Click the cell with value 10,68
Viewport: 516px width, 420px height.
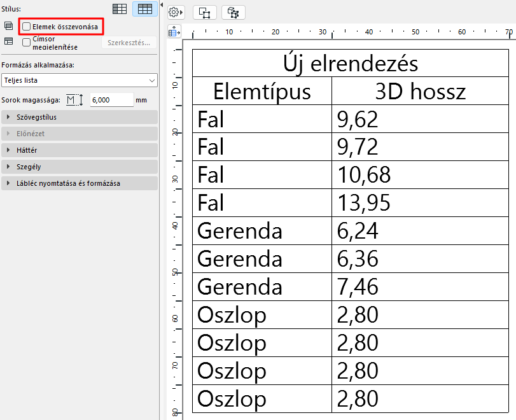420,175
